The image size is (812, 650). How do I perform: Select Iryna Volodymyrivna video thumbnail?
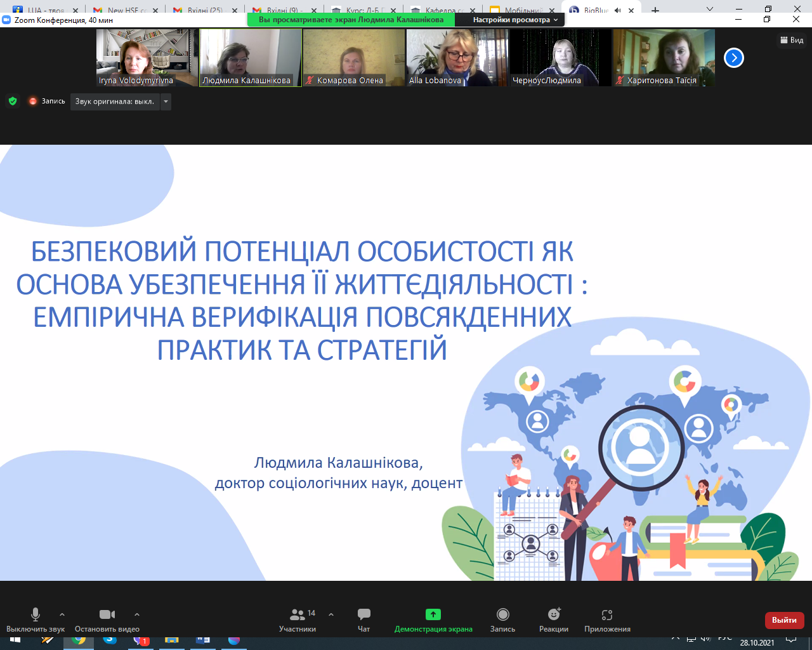point(147,58)
